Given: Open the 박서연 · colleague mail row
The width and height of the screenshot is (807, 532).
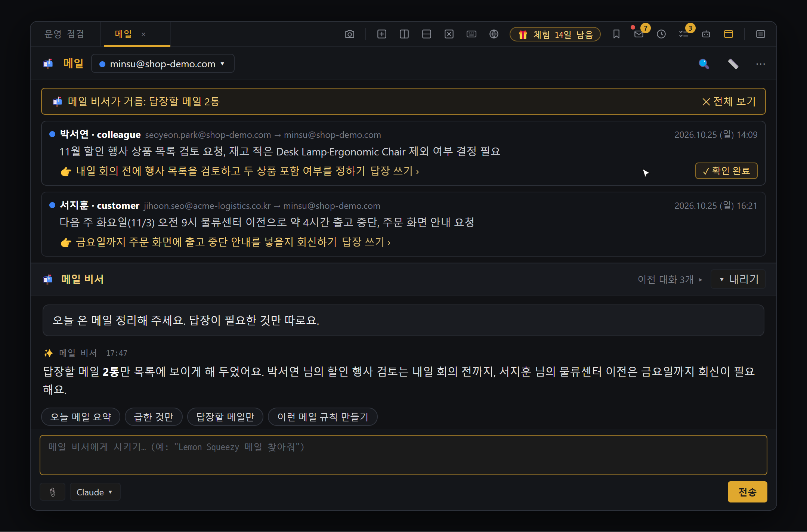Looking at the screenshot, I should coord(403,153).
